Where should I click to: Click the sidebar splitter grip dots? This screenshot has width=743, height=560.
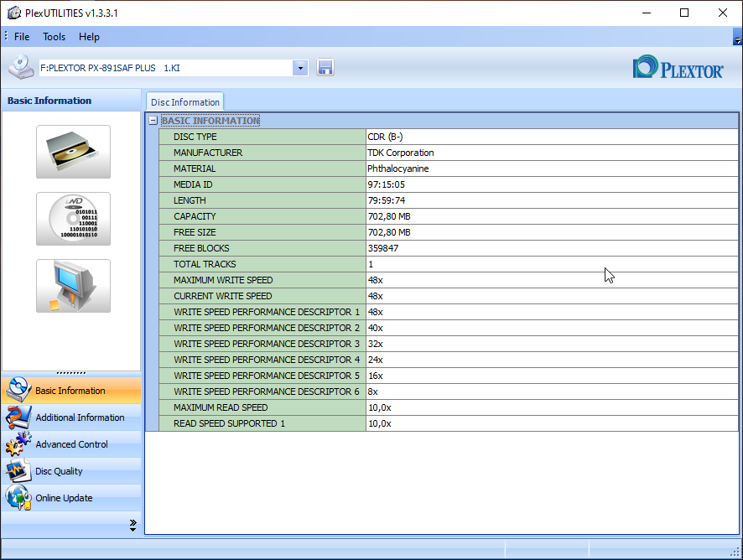71,373
